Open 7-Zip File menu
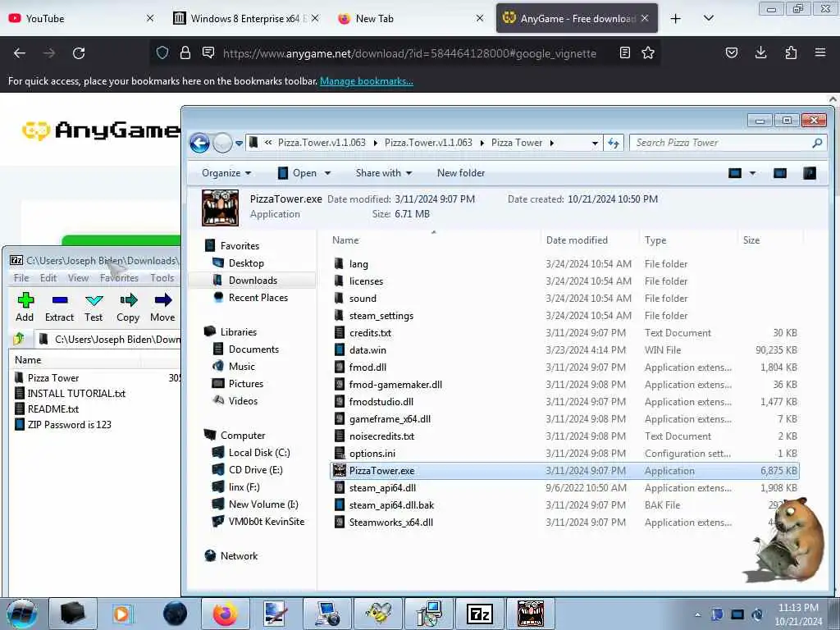This screenshot has height=630, width=840. point(21,278)
